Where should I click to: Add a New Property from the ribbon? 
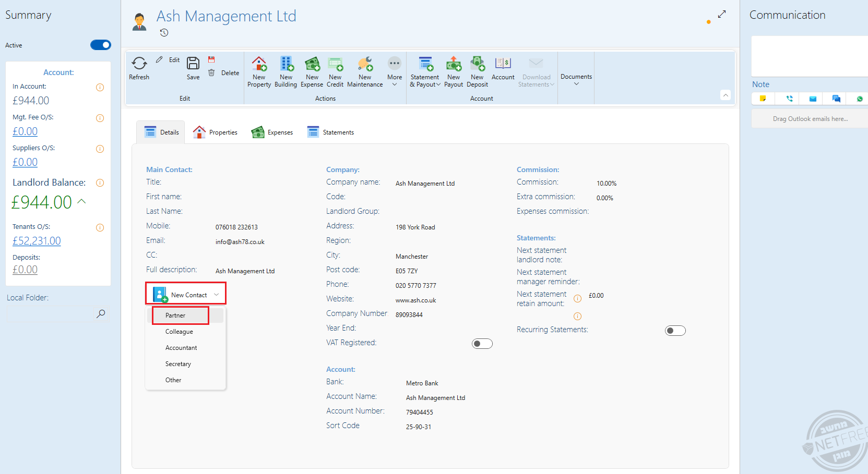tap(259, 71)
